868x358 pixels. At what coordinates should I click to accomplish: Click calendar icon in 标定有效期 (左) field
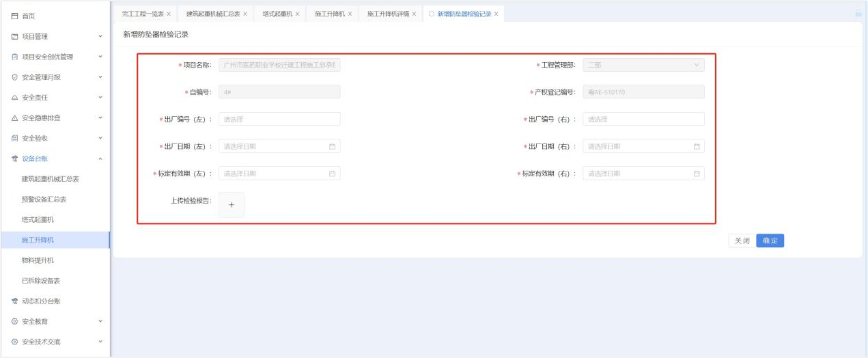[x=333, y=174]
